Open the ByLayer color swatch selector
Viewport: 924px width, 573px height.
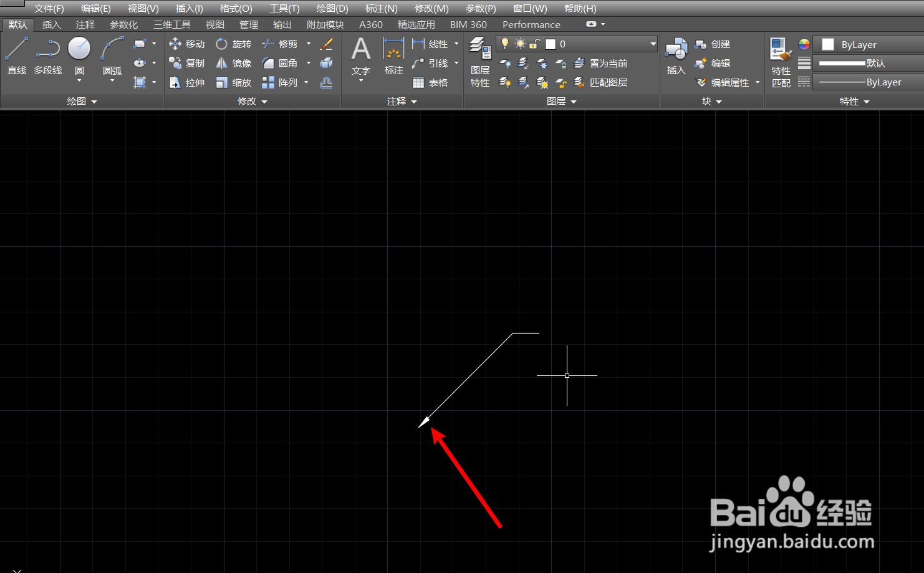pos(869,44)
